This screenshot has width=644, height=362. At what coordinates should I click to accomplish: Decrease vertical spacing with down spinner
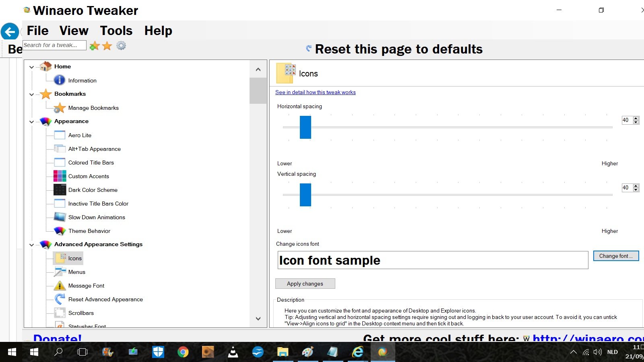[636, 189]
